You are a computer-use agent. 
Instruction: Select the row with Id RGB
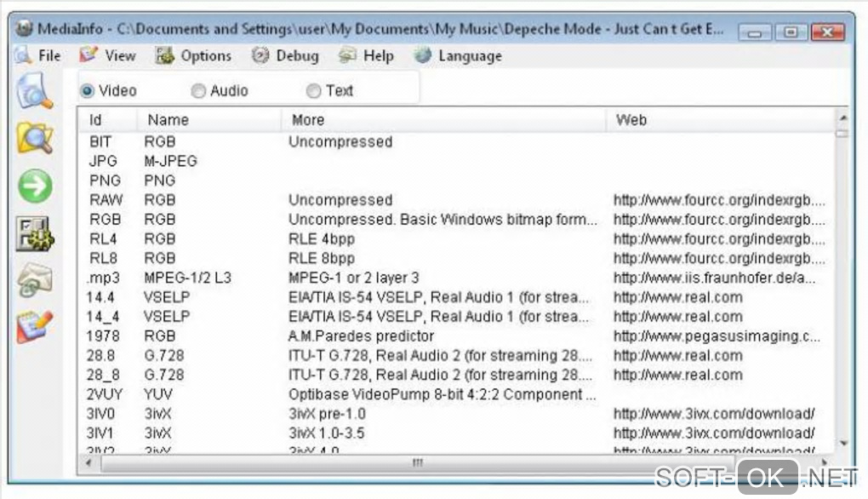pyautogui.click(x=456, y=220)
